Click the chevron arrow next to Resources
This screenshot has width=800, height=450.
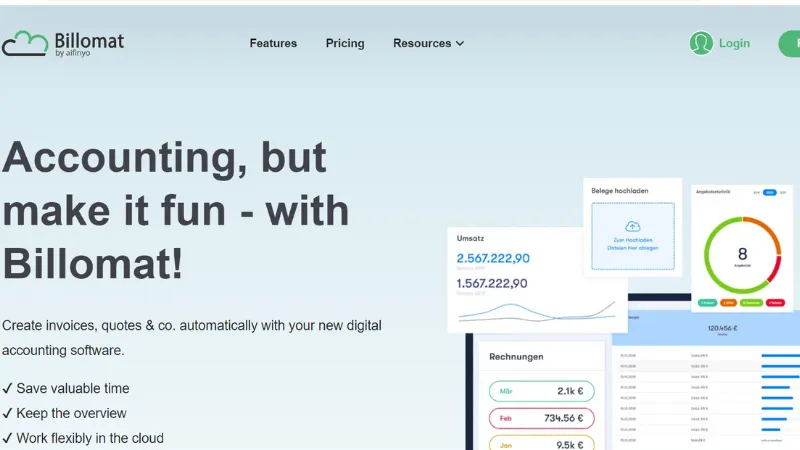pyautogui.click(x=460, y=44)
